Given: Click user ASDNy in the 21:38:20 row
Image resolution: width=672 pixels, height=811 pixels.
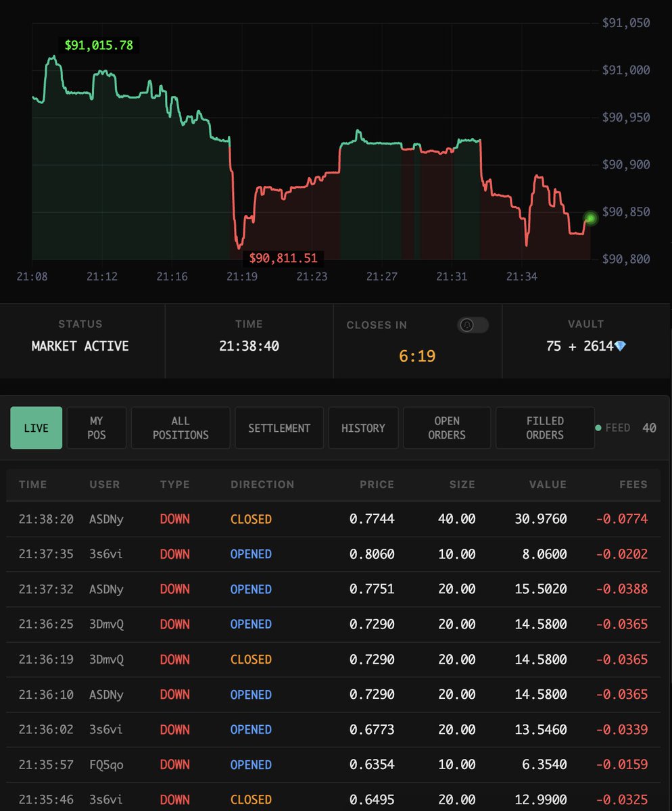Looking at the screenshot, I should [107, 519].
